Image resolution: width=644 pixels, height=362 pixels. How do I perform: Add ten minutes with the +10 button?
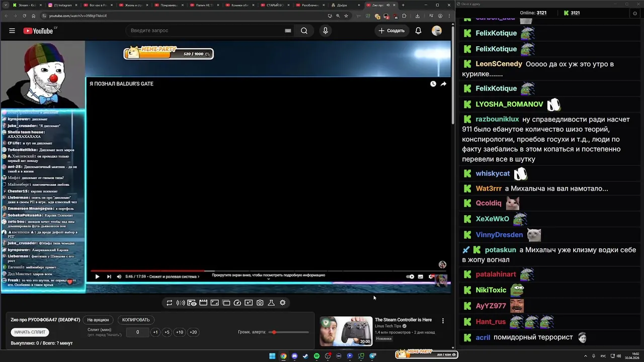point(180,332)
